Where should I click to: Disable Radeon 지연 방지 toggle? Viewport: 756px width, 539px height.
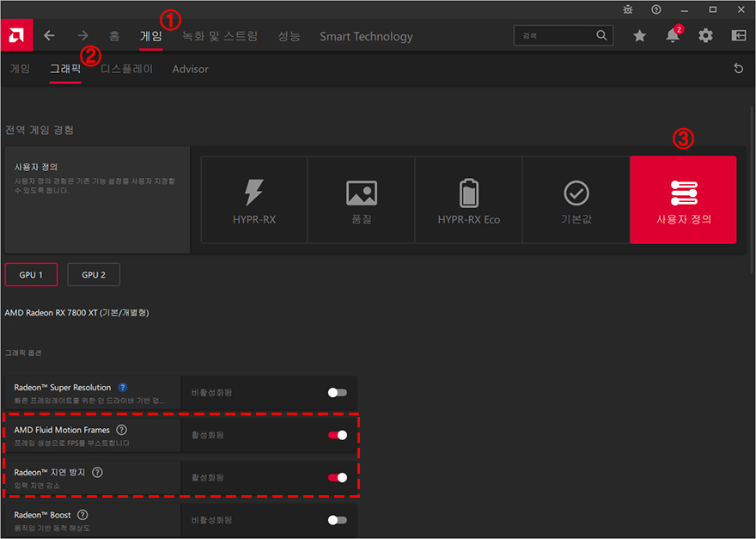point(337,478)
